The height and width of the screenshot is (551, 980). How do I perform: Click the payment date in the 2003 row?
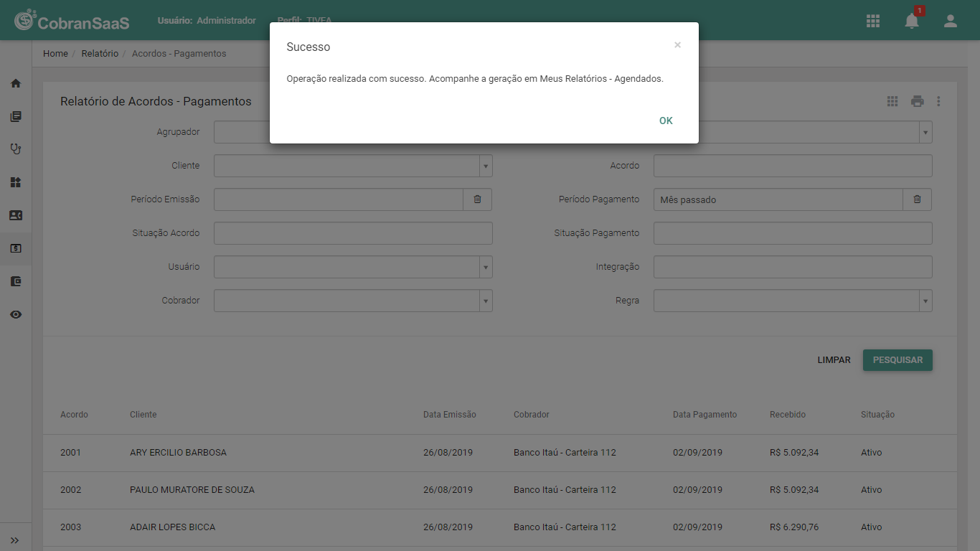[x=698, y=527]
